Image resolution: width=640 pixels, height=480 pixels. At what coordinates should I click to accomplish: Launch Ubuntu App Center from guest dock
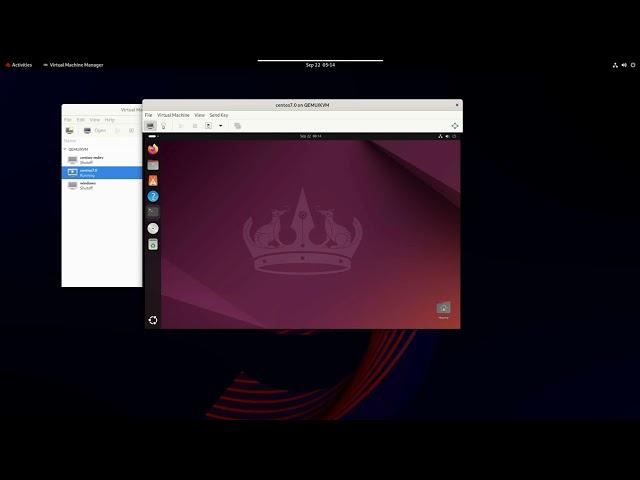(153, 181)
